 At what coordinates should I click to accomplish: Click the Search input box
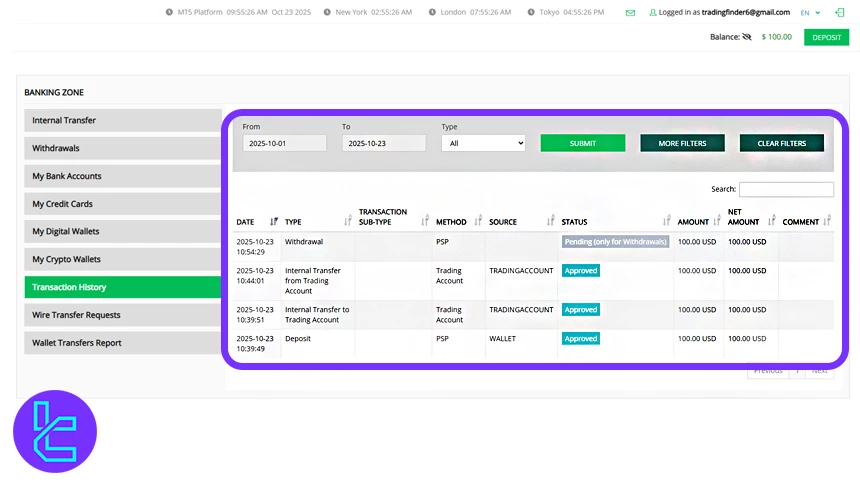coord(786,189)
